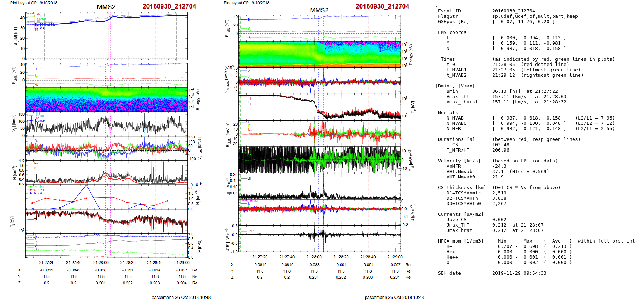The height and width of the screenshot is (300, 644).
Task: Click the 'Plot Layout GP 19/10/2018' text at top-left
Action: point(34,3)
